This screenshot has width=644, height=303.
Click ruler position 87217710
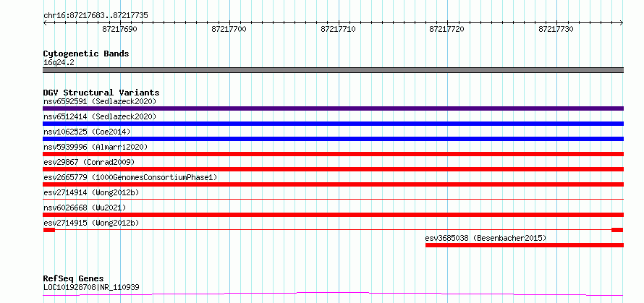338,29
